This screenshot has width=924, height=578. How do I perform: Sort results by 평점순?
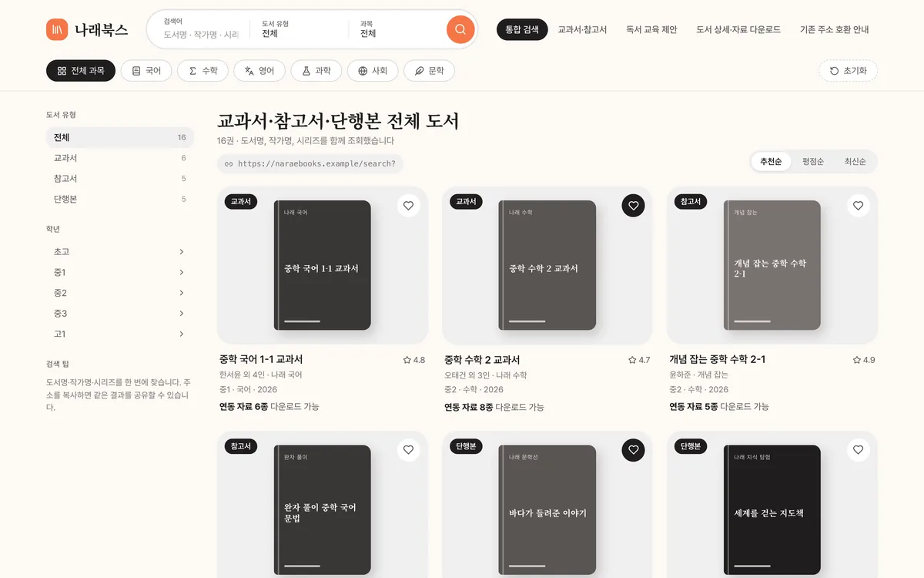tap(813, 162)
